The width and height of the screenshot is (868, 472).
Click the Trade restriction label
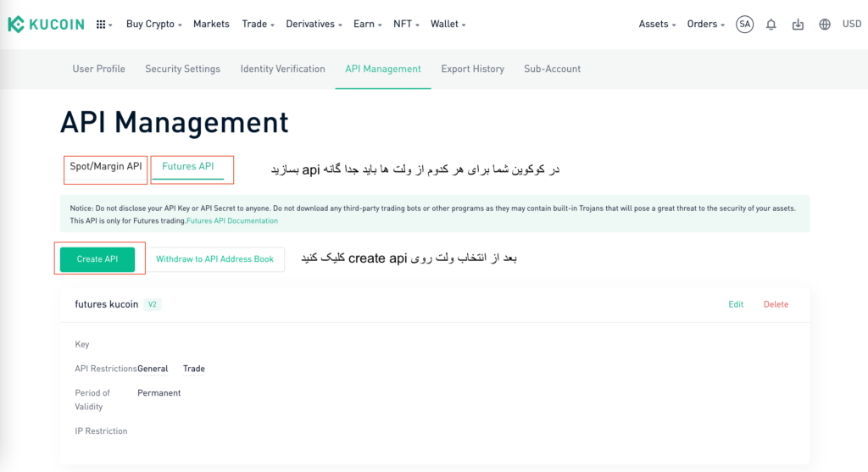194,369
